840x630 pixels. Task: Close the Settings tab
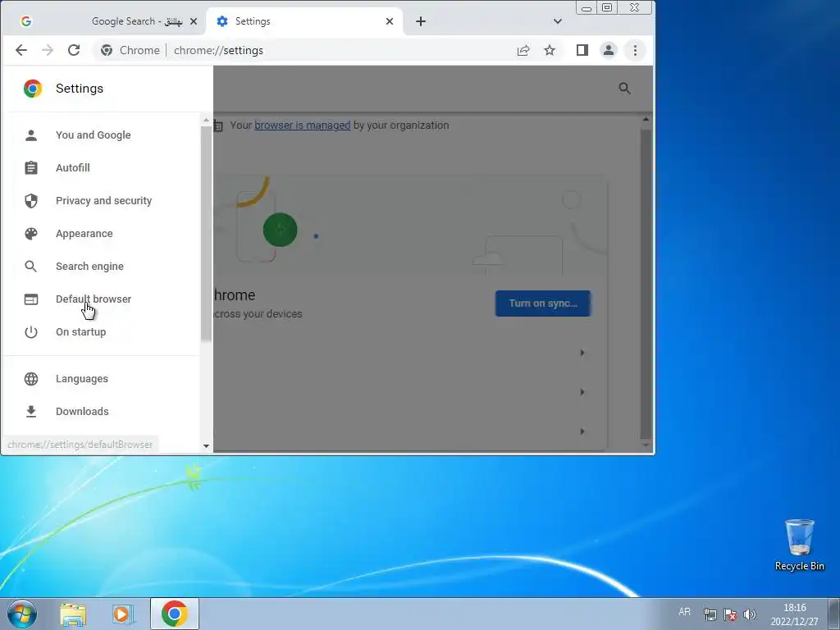pyautogui.click(x=390, y=21)
